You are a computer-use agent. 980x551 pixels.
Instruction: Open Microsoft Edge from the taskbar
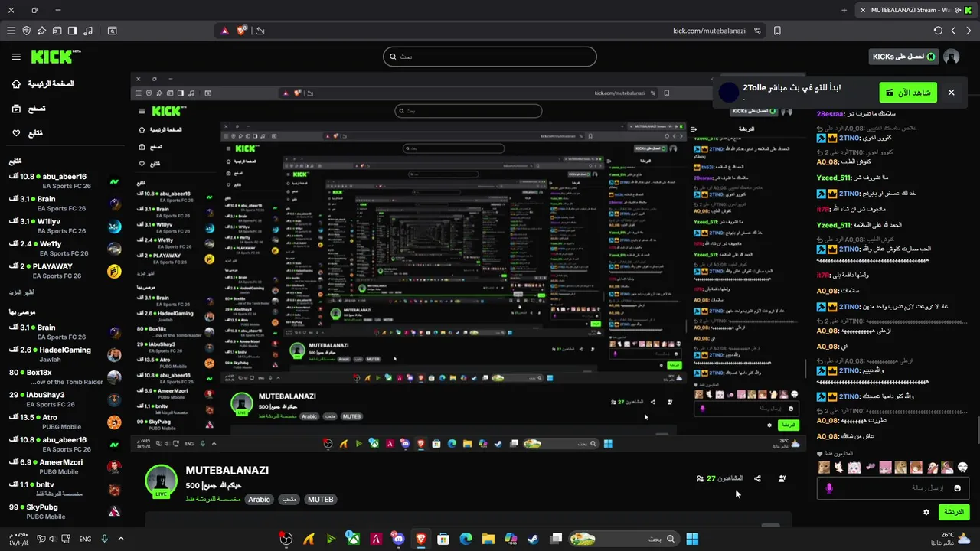click(x=465, y=539)
